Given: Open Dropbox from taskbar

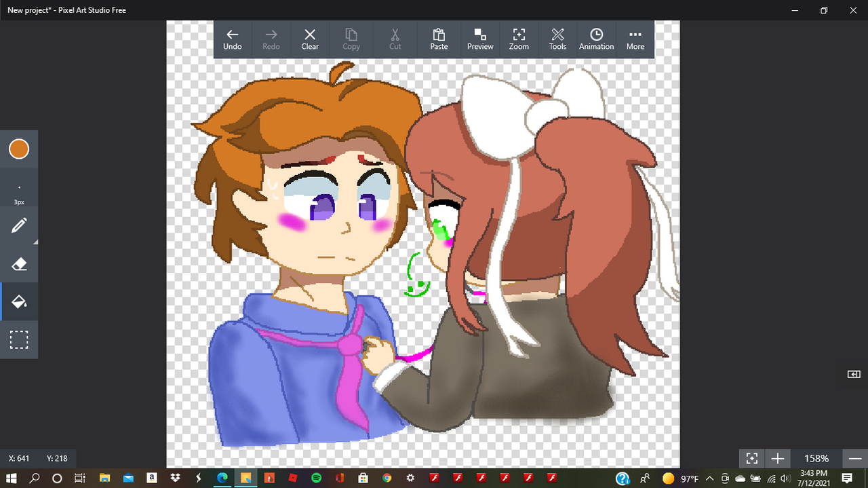Looking at the screenshot, I should coord(176,478).
